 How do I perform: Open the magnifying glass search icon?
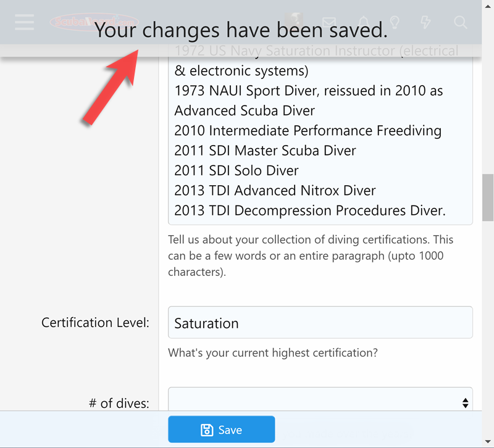click(460, 22)
